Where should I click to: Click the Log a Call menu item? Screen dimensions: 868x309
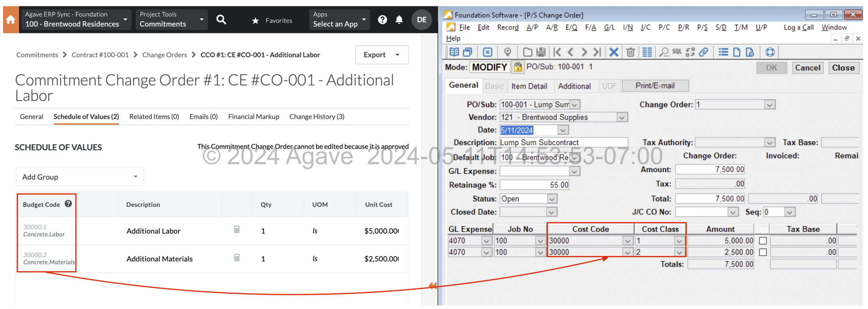point(798,27)
